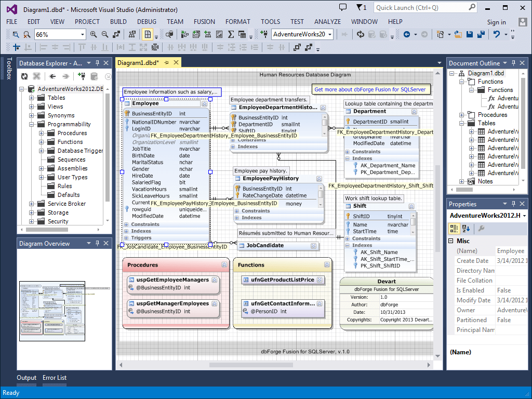Screen dimensions: 532x399
Task: Pin the Diagram Overview panel
Action: 97,243
